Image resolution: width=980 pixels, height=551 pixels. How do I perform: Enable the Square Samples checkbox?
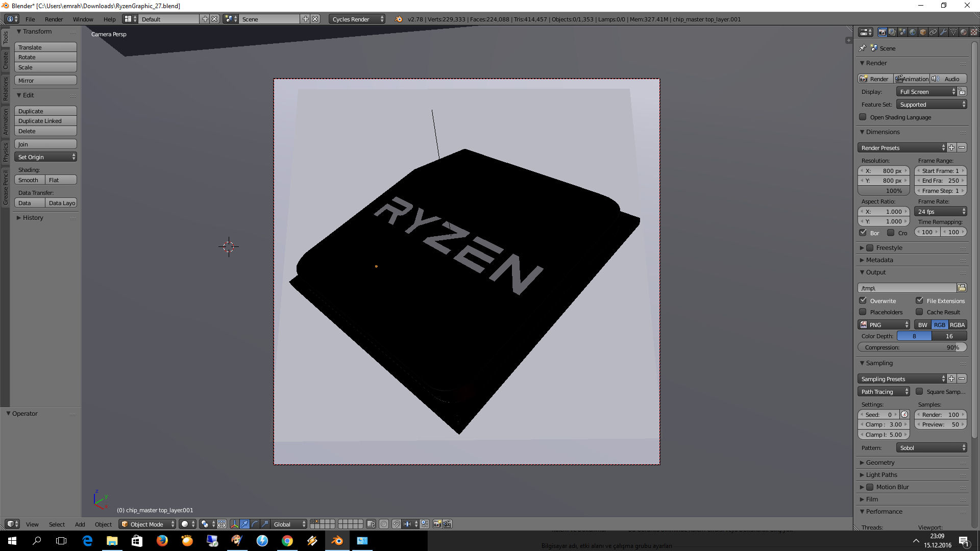tap(919, 391)
